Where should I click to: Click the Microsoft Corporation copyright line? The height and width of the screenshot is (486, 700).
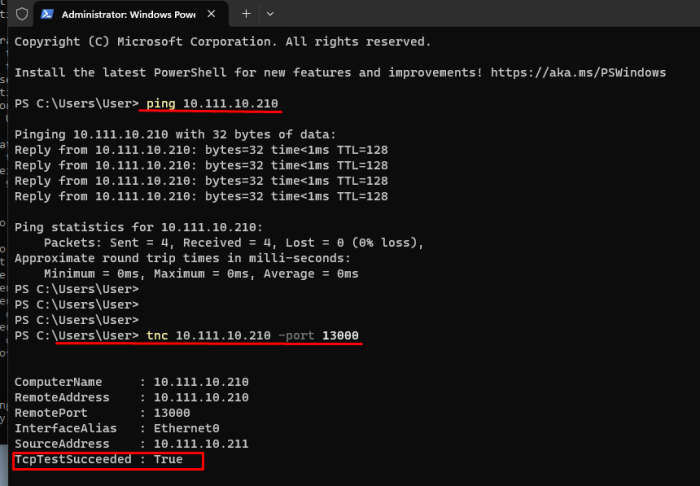[x=222, y=42]
